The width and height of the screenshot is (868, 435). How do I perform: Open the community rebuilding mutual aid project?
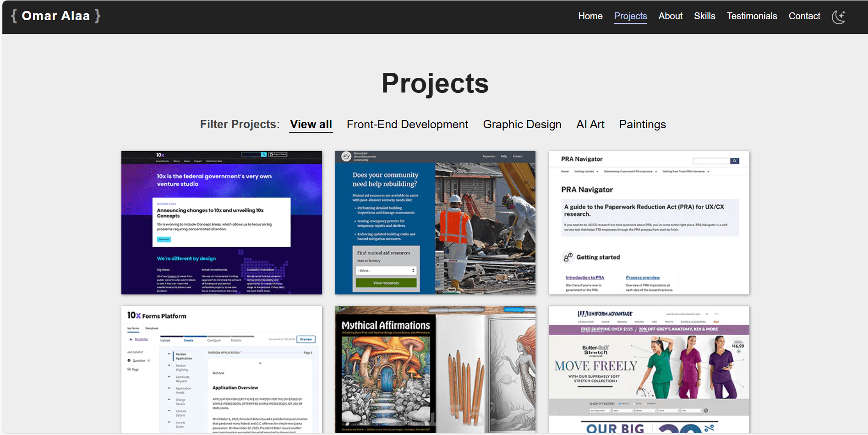pos(435,223)
